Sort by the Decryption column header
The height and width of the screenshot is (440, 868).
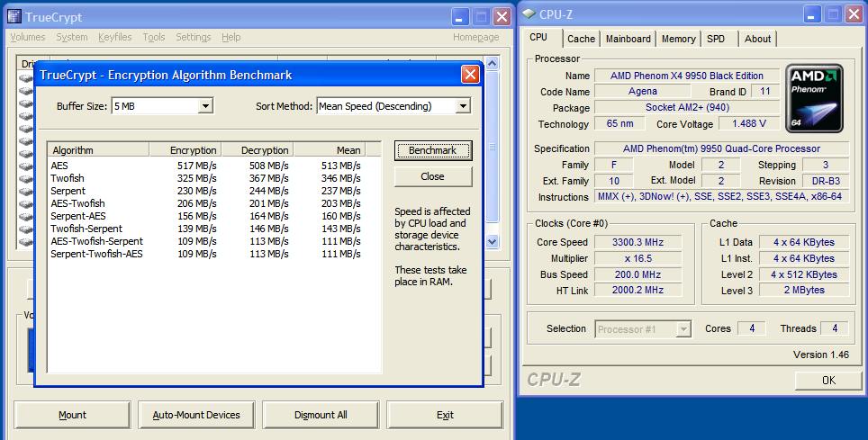click(x=258, y=150)
